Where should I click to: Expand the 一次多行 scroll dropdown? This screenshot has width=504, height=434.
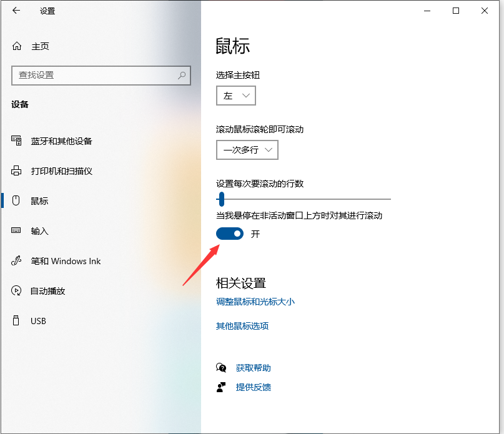247,150
